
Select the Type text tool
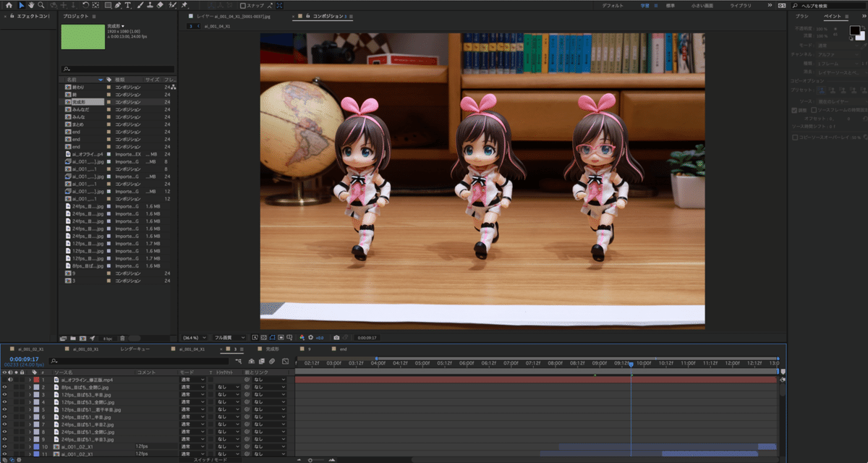coord(127,5)
